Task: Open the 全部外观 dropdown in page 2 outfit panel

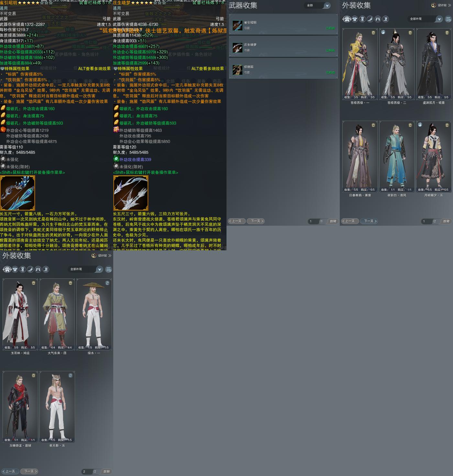Action: 85,269
